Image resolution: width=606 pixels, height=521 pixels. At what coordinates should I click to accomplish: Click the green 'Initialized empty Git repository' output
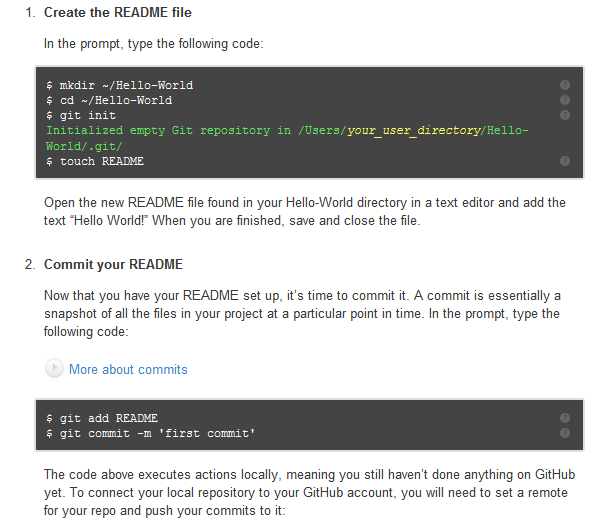(160, 131)
